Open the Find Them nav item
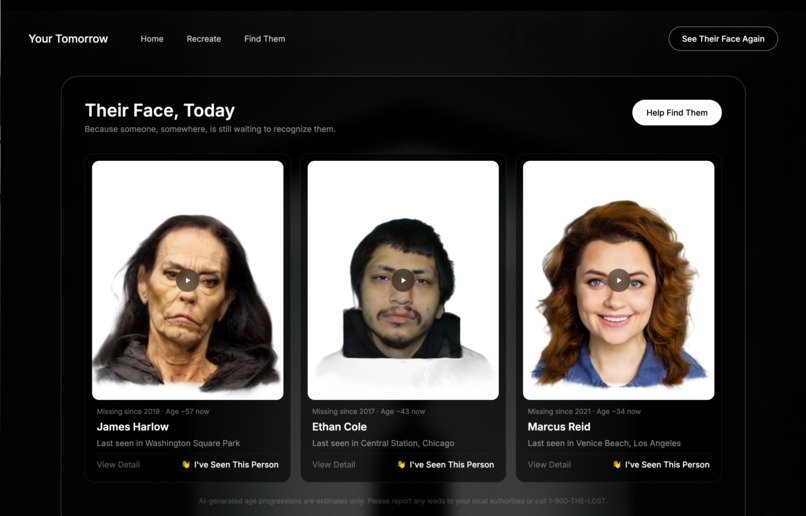Screen dimensions: 806x516 [265, 39]
